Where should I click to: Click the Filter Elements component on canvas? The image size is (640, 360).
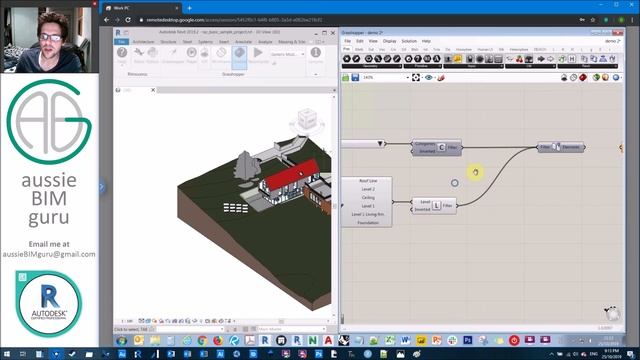(561, 147)
